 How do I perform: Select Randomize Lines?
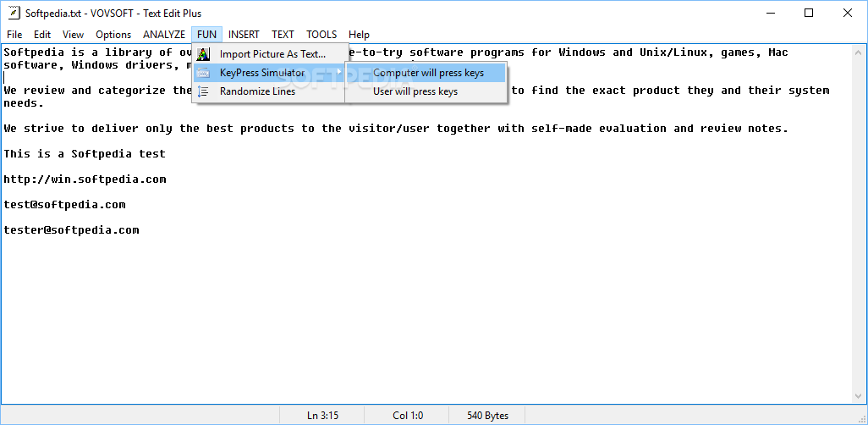[x=271, y=91]
